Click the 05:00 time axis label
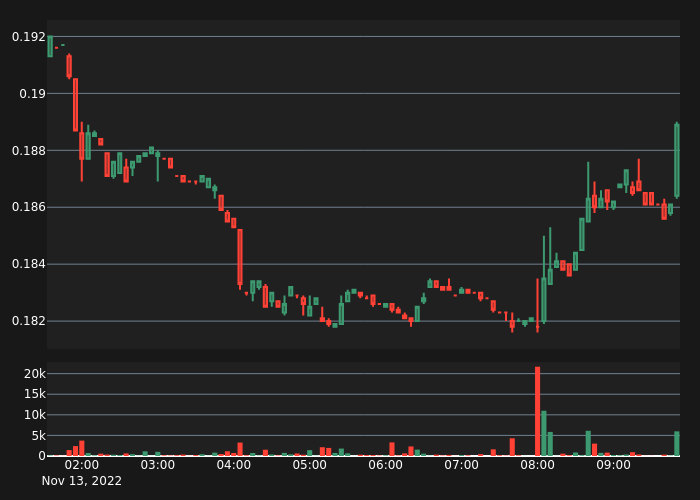Viewport: 700px width, 500px height. [309, 465]
